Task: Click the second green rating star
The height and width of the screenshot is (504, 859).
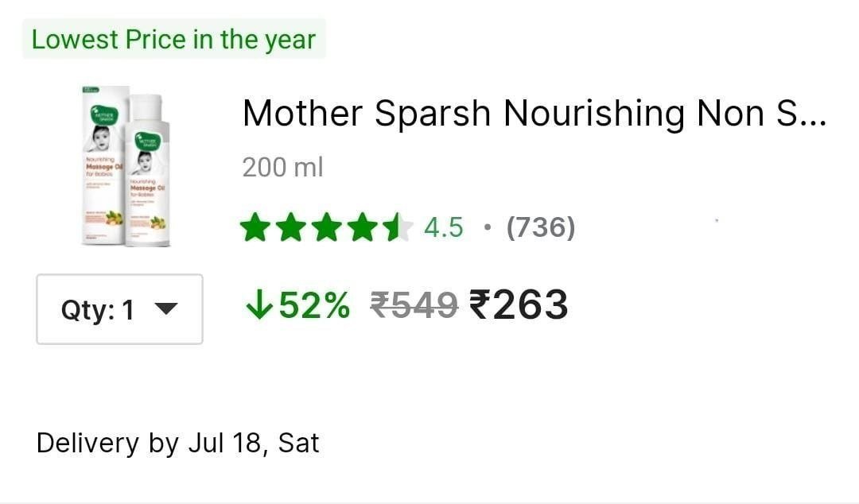Action: coord(291,227)
